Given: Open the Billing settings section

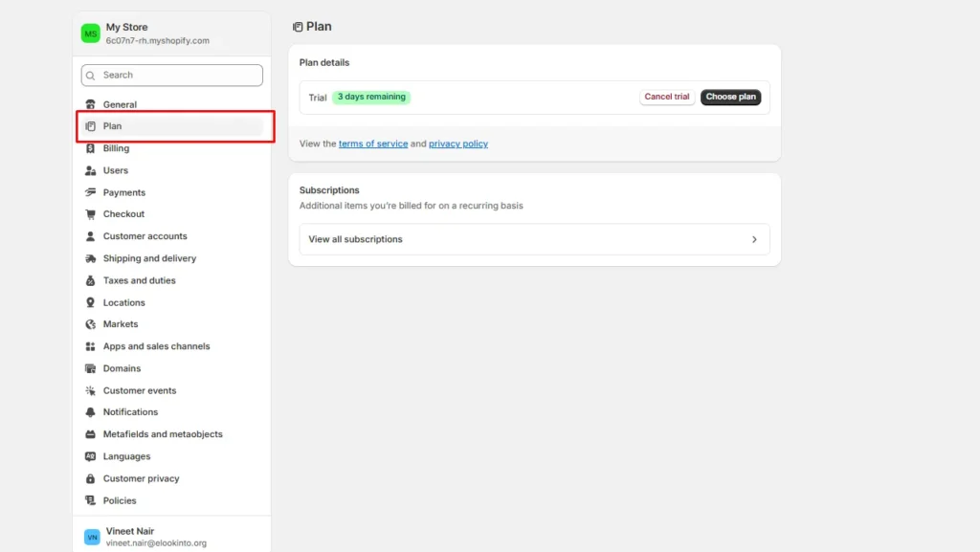Looking at the screenshot, I should tap(117, 148).
